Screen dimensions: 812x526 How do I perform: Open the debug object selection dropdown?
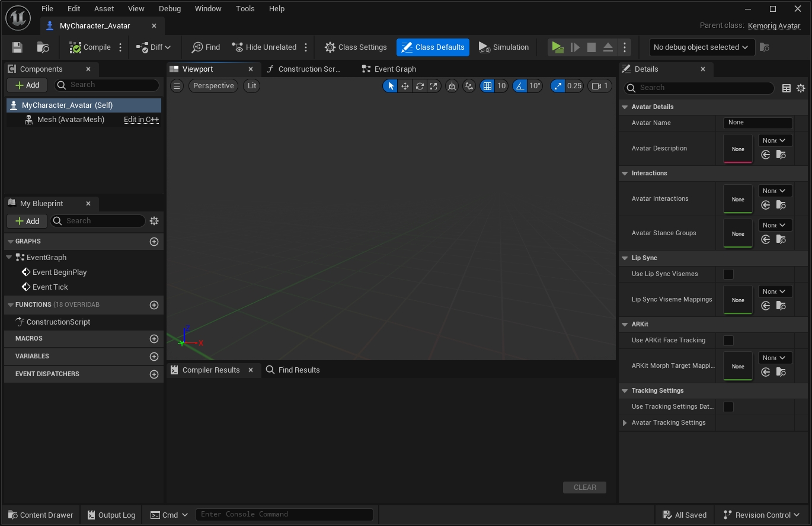(701, 47)
